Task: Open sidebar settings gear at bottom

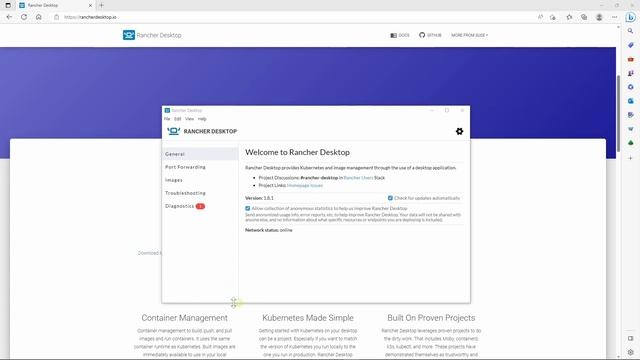Action: coord(631,352)
